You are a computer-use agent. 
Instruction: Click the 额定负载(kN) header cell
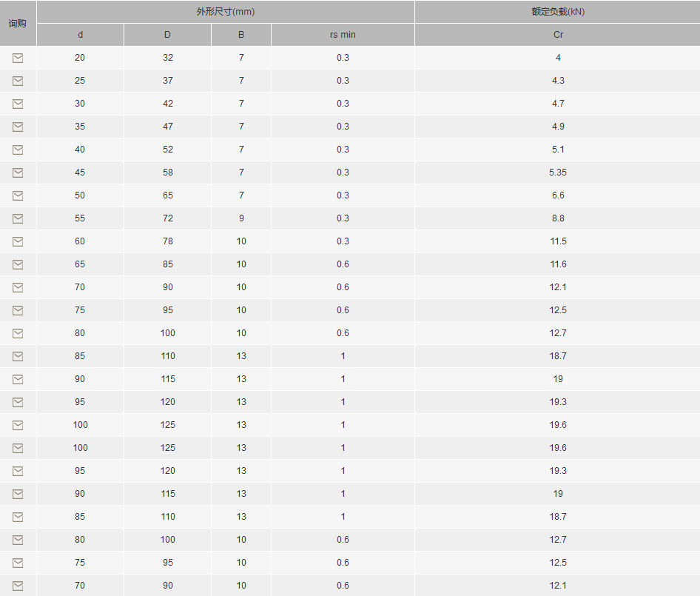coord(558,12)
